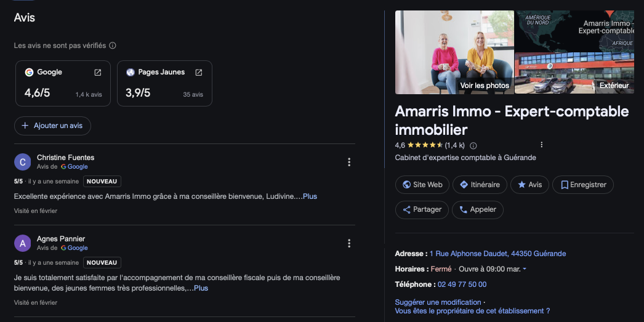This screenshot has height=322, width=644.
Task: Click the Ajouter un avis button
Action: tap(52, 126)
